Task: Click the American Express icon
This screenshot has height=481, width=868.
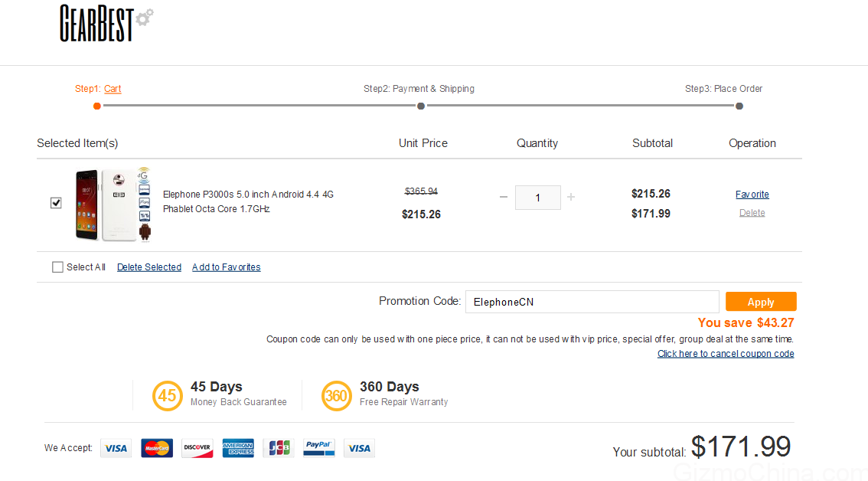Action: tap(238, 448)
